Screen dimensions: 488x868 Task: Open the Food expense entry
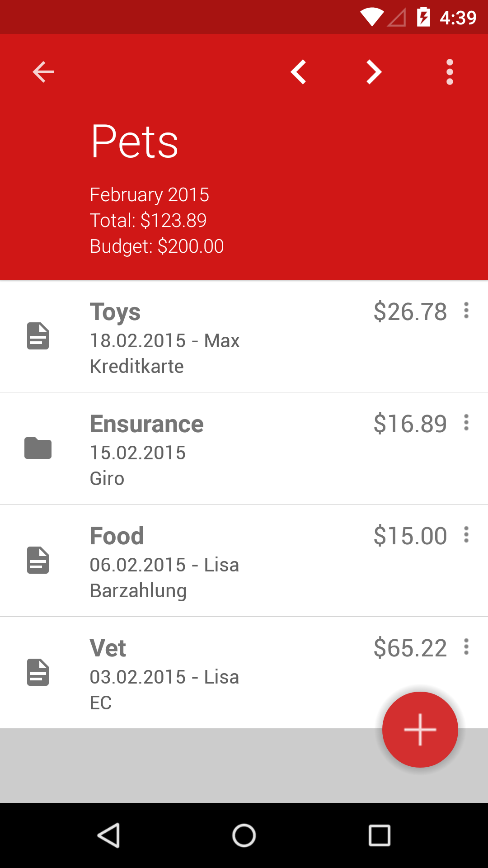[x=244, y=561]
